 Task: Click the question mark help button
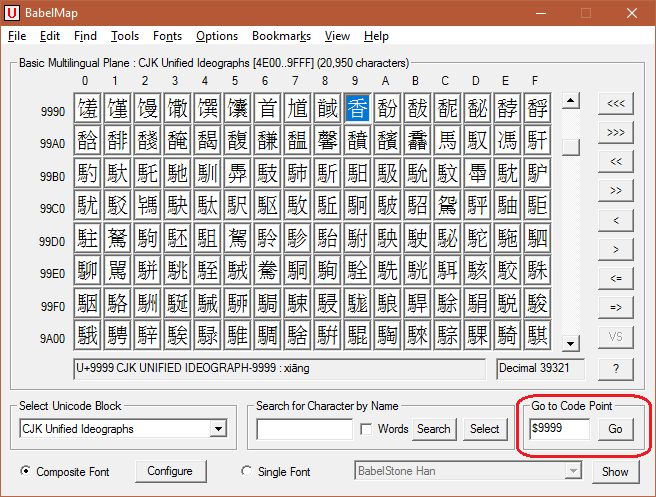tap(615, 369)
